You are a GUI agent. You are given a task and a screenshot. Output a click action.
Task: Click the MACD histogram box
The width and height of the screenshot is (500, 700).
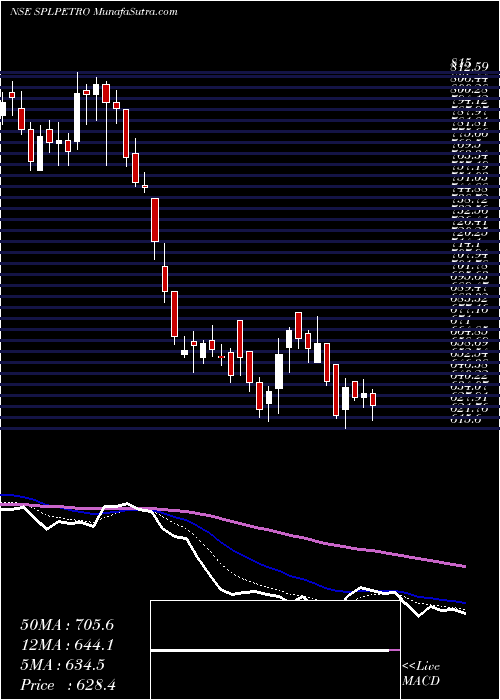click(275, 650)
